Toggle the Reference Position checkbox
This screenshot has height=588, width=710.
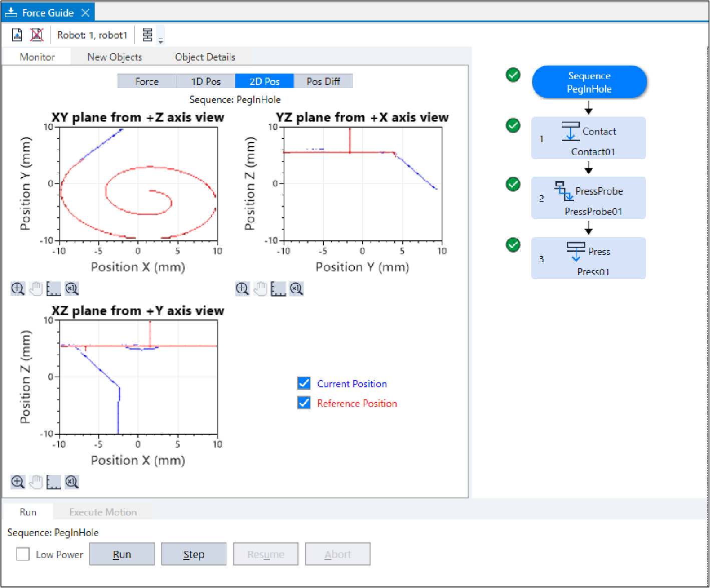click(304, 403)
